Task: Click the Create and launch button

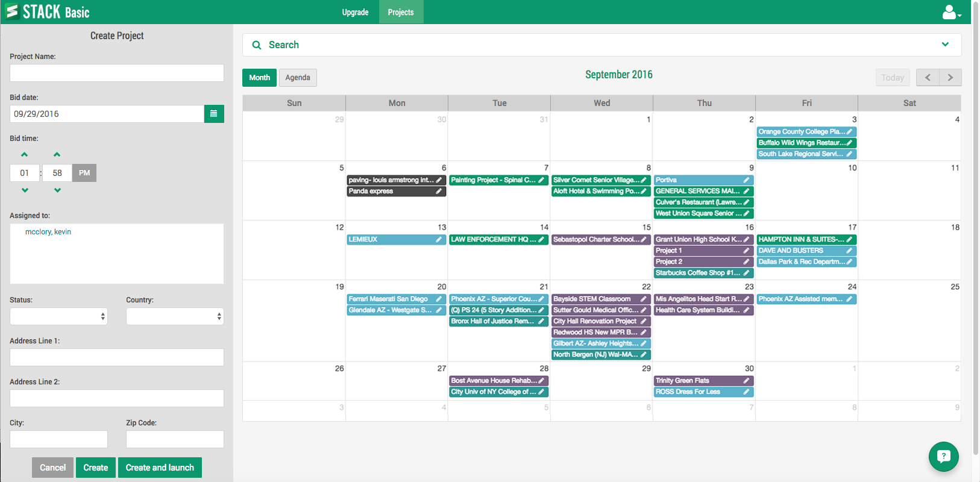Action: coord(160,468)
